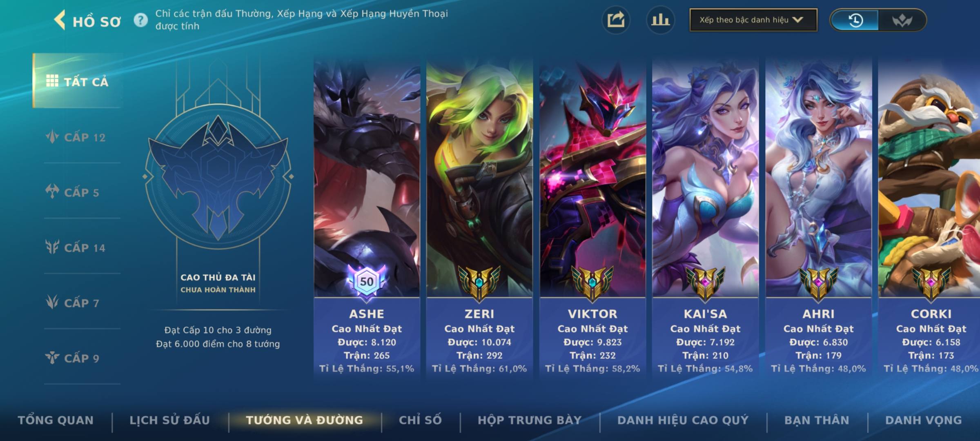The image size is (980, 441).
Task: Select the Zeri champion card
Action: click(479, 218)
